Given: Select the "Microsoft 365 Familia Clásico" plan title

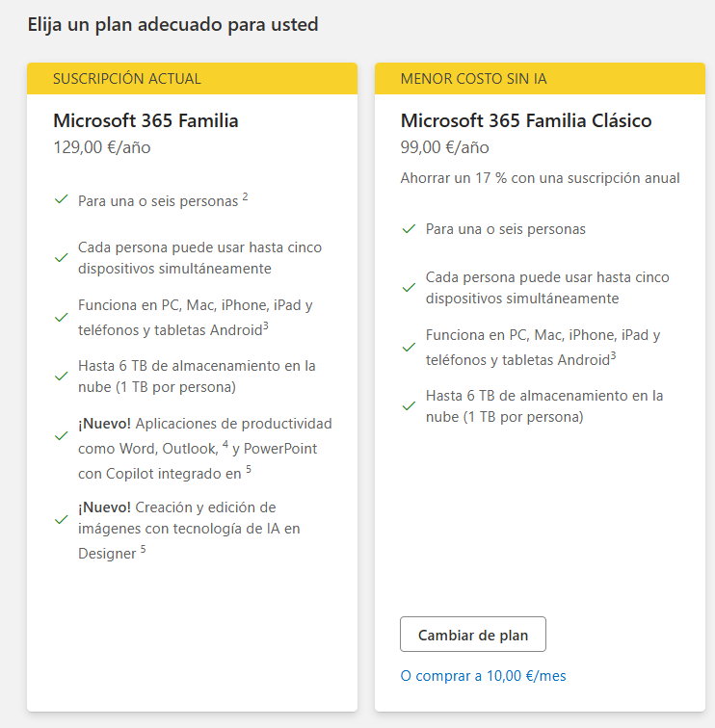Looking at the screenshot, I should pyautogui.click(x=526, y=121).
